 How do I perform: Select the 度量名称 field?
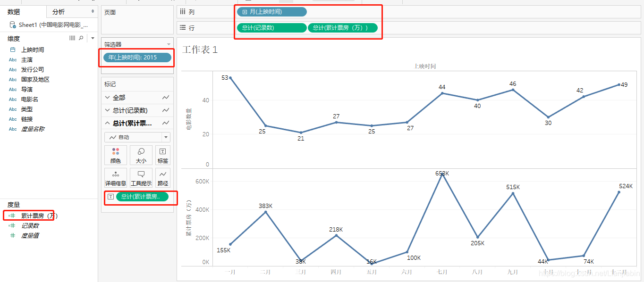pyautogui.click(x=33, y=129)
